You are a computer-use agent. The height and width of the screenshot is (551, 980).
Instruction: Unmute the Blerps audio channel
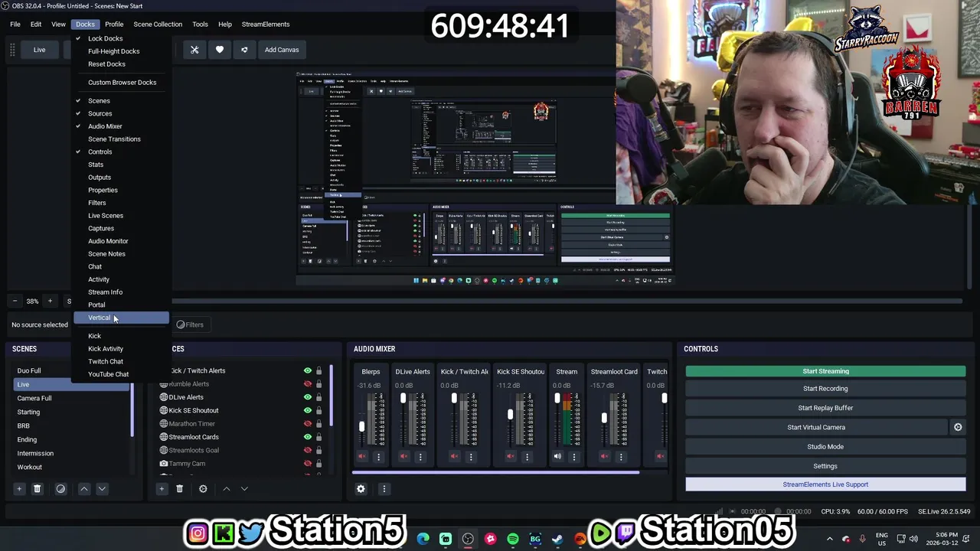[362, 457]
